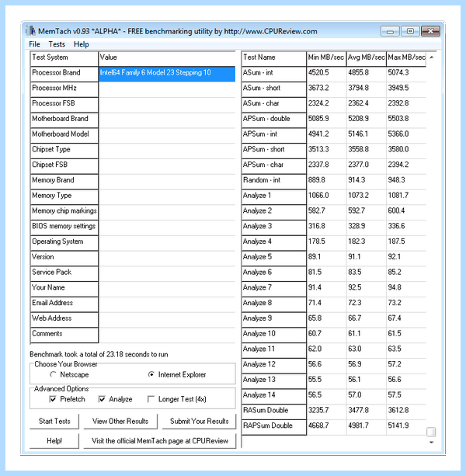Select the ASum - int row name
Viewport: 466px width, 476px height.
274,74
